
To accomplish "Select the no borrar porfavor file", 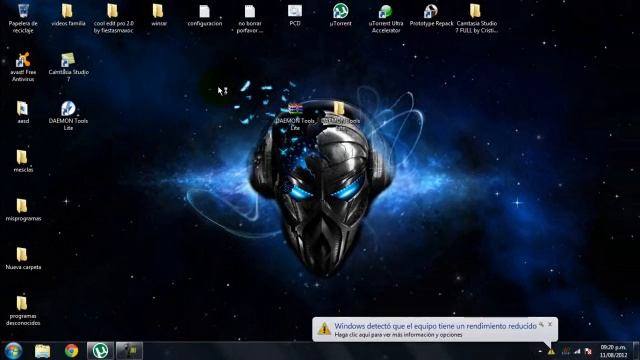I will click(250, 18).
